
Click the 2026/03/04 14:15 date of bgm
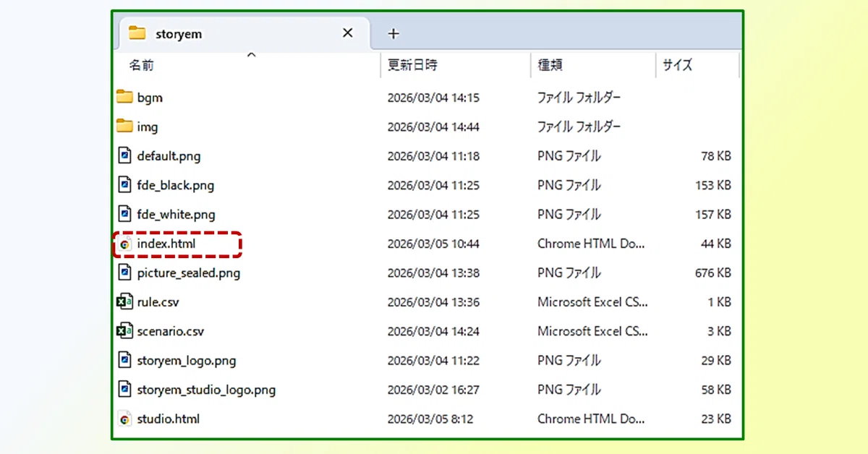pyautogui.click(x=433, y=98)
